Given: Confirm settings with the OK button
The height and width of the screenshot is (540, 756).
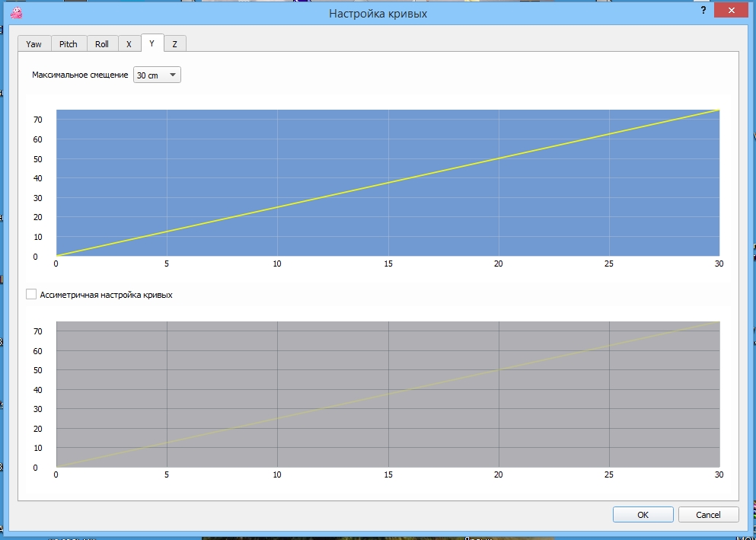Looking at the screenshot, I should point(643,515).
